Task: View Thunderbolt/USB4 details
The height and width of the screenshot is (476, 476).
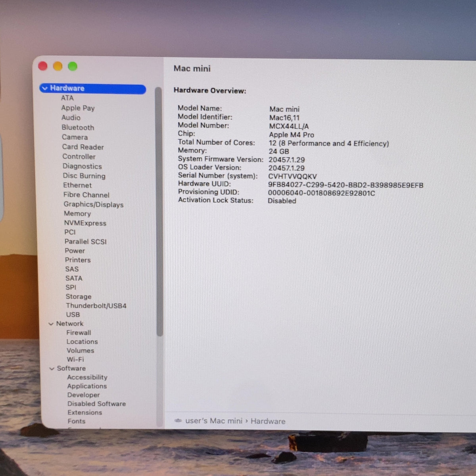Action: [x=96, y=306]
